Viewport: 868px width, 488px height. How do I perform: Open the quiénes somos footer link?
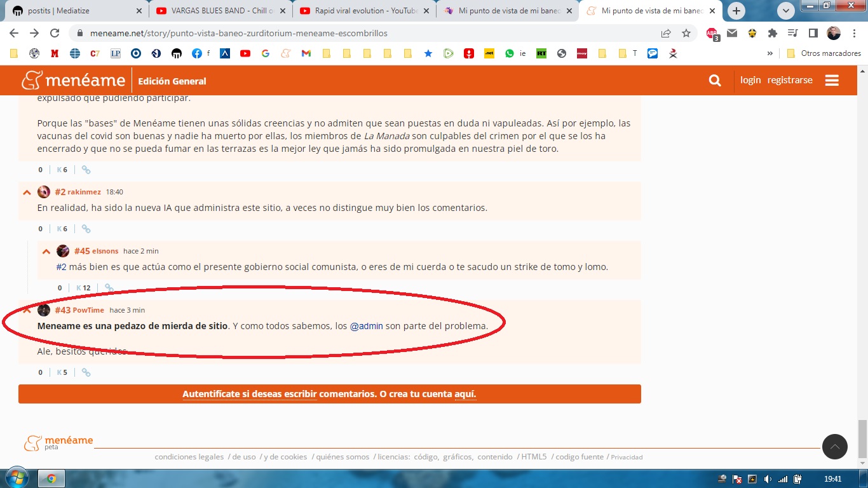pos(342,457)
